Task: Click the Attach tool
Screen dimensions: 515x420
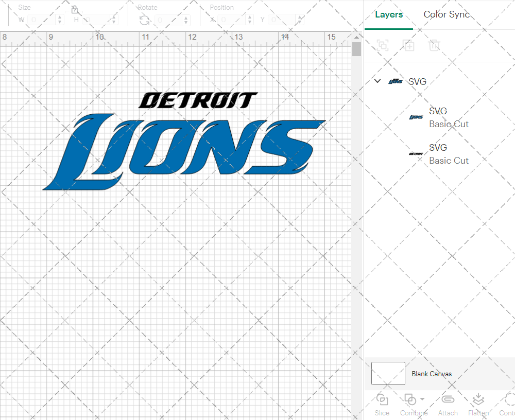Action: 448,405
